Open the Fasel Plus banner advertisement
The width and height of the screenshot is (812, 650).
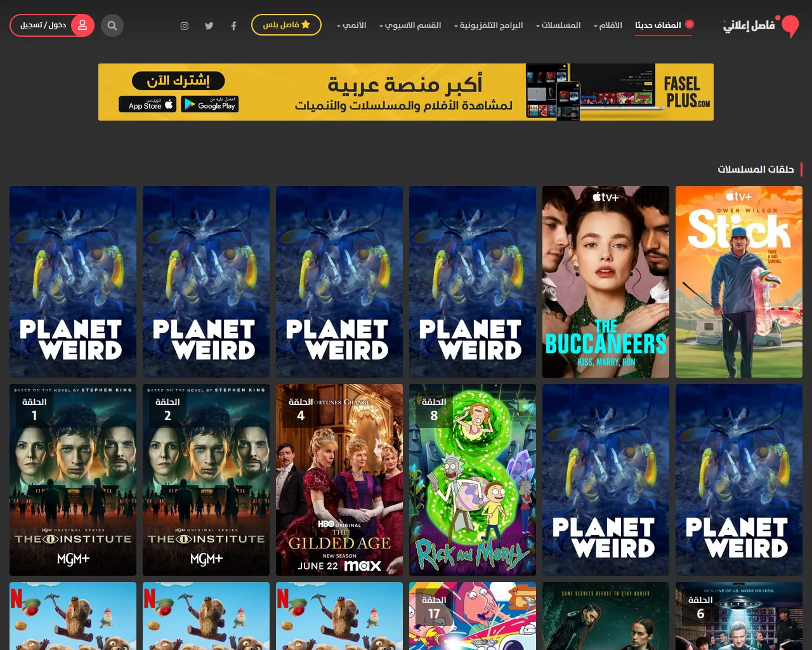[x=406, y=92]
